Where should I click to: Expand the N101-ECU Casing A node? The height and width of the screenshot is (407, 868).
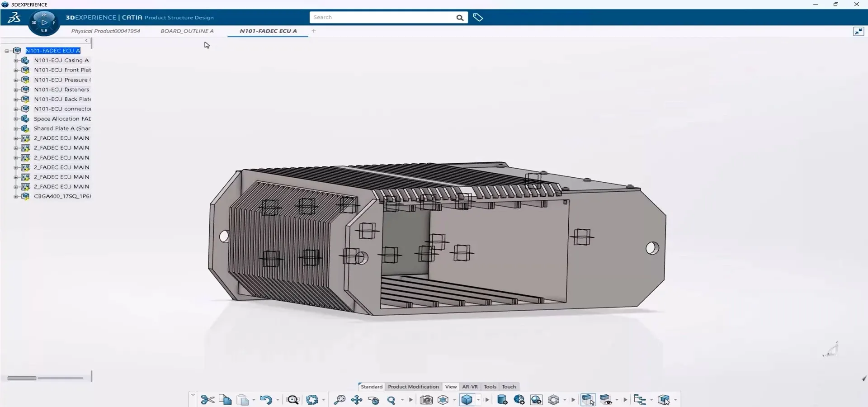(15, 60)
